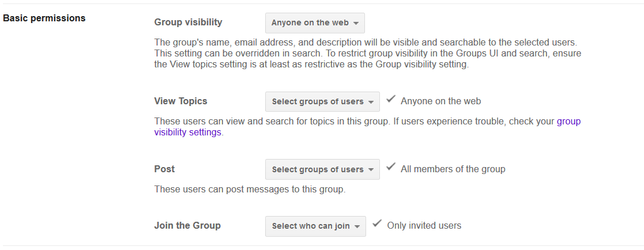Follow the group visibility settings link

(x=187, y=132)
